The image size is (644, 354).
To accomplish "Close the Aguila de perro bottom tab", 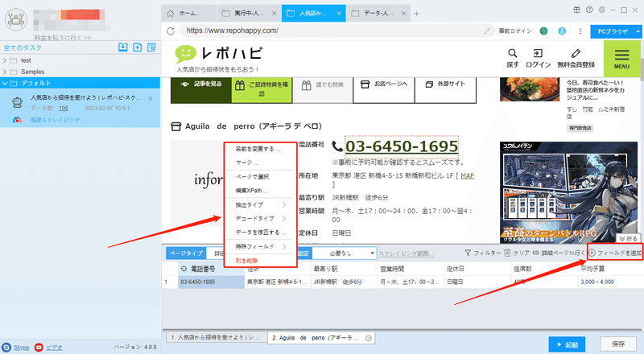I will (x=369, y=338).
